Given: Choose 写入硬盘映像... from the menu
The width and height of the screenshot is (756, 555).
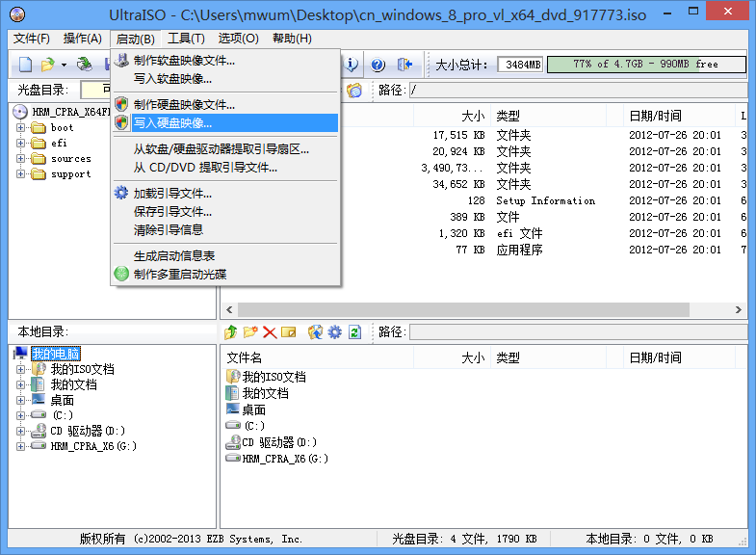Looking at the screenshot, I should pyautogui.click(x=225, y=123).
